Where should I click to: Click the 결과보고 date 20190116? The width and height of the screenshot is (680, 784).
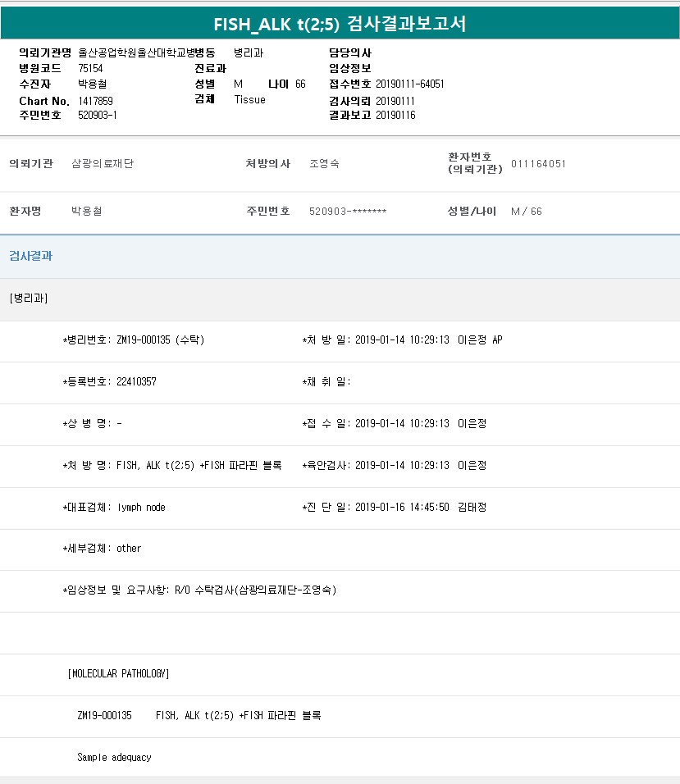(395, 115)
